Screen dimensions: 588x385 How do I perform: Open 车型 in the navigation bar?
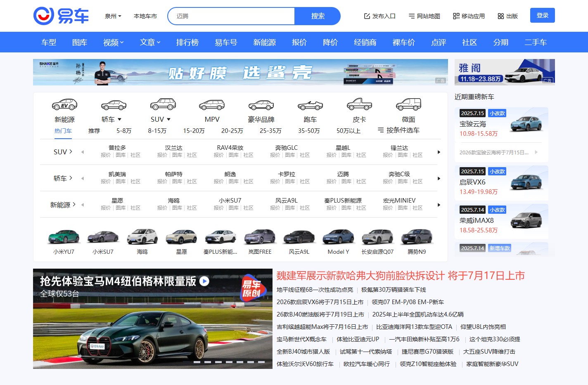coord(49,42)
